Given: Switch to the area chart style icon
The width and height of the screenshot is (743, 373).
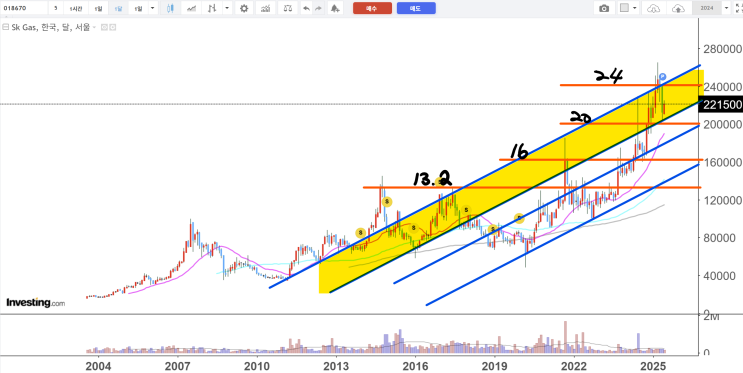Looking at the screenshot, I should (x=192, y=8).
